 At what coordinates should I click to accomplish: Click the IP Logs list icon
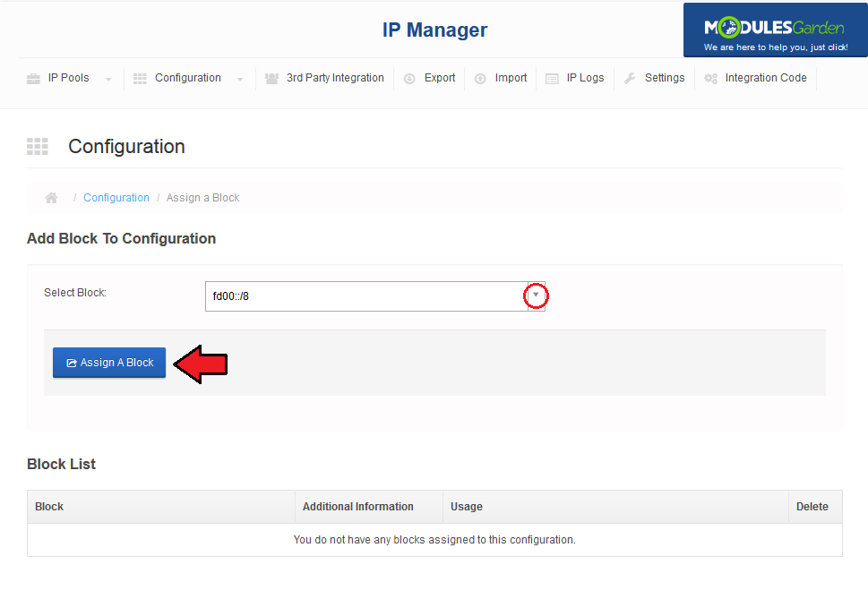click(552, 79)
